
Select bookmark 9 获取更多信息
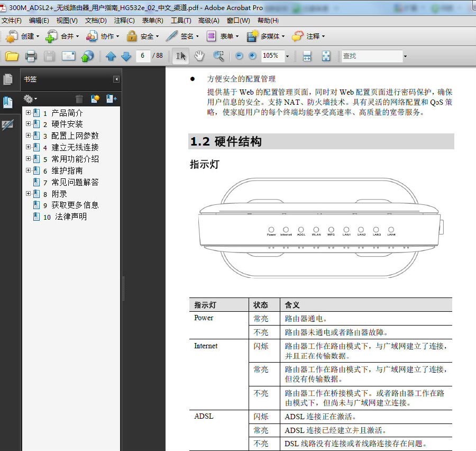(71, 205)
